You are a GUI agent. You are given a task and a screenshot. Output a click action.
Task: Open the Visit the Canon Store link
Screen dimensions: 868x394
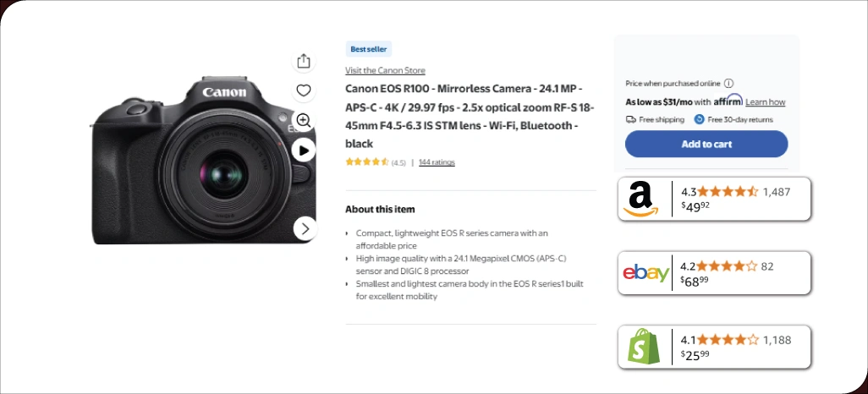385,70
